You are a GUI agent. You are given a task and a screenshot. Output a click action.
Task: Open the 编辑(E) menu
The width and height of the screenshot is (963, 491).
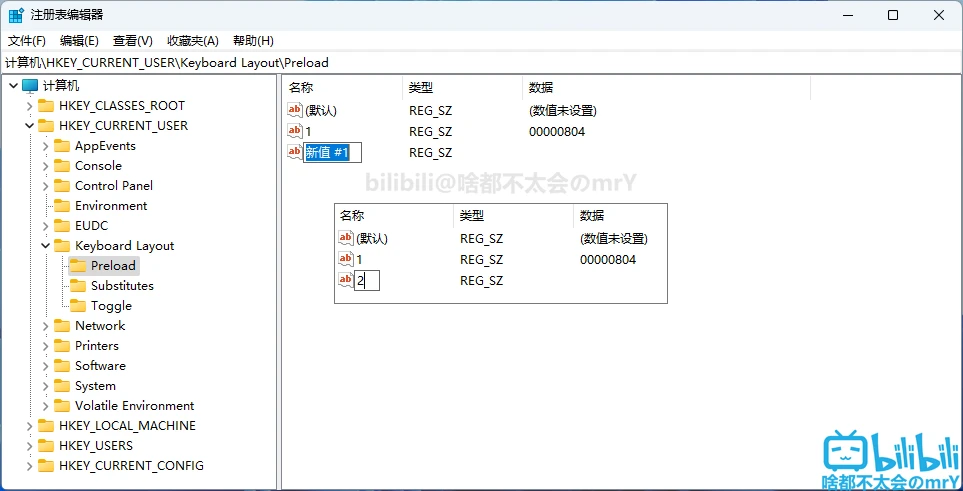79,41
